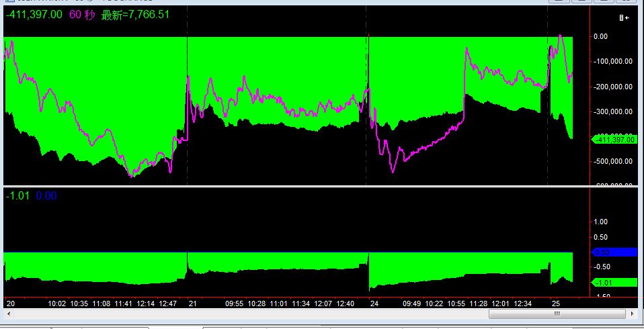Image resolution: width=644 pixels, height=329 pixels.
Task: Click the -411,397.00 value in the upper chart header
Action: 34,15
